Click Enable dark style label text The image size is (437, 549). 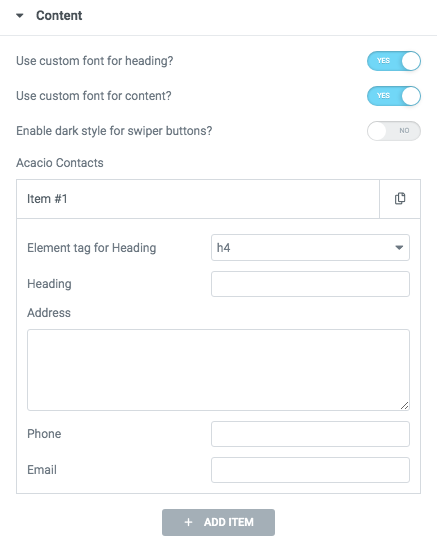(114, 131)
